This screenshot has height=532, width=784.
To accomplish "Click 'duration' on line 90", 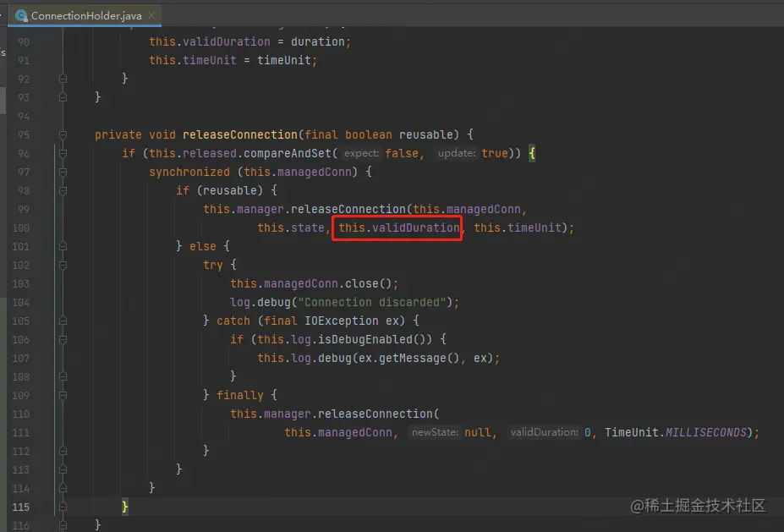I will pyautogui.click(x=317, y=41).
